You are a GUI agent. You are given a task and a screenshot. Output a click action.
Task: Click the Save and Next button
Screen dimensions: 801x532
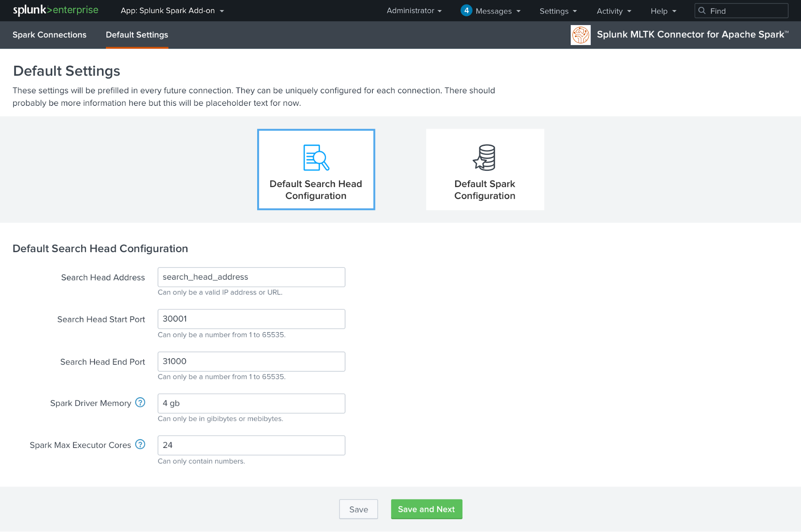tap(426, 509)
